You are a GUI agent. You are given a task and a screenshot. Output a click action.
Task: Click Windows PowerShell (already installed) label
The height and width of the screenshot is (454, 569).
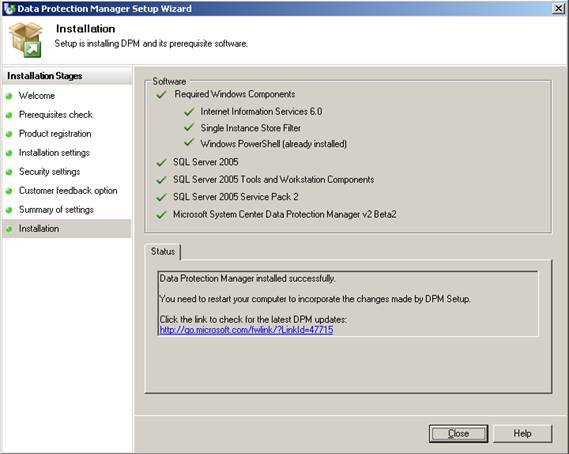(274, 144)
